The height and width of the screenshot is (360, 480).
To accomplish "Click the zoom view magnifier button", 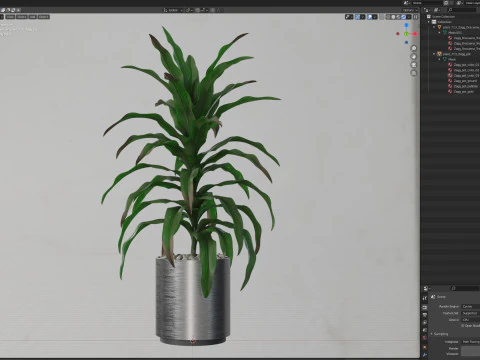I will [414, 48].
